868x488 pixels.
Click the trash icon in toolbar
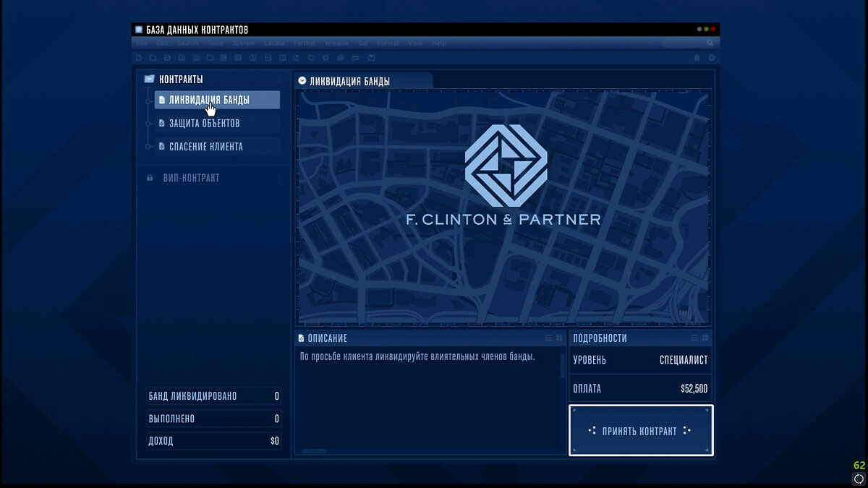click(697, 57)
